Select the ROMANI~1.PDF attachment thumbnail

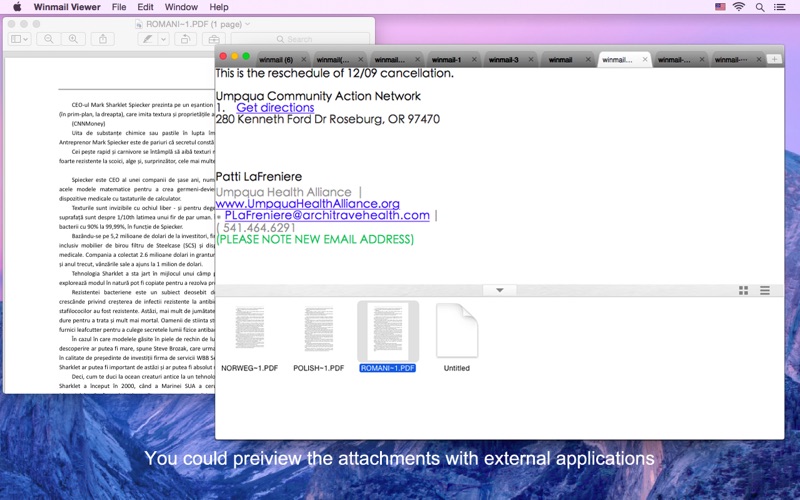388,331
